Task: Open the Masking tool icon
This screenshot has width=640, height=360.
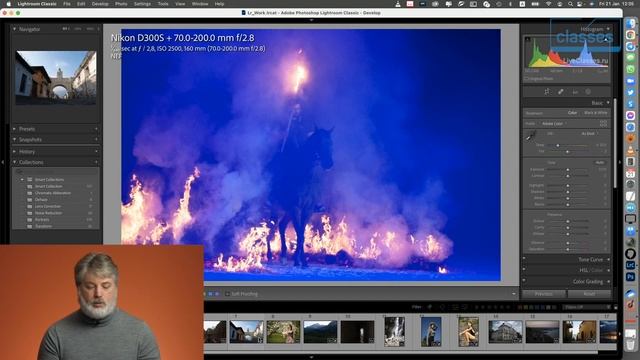Action: [x=588, y=92]
